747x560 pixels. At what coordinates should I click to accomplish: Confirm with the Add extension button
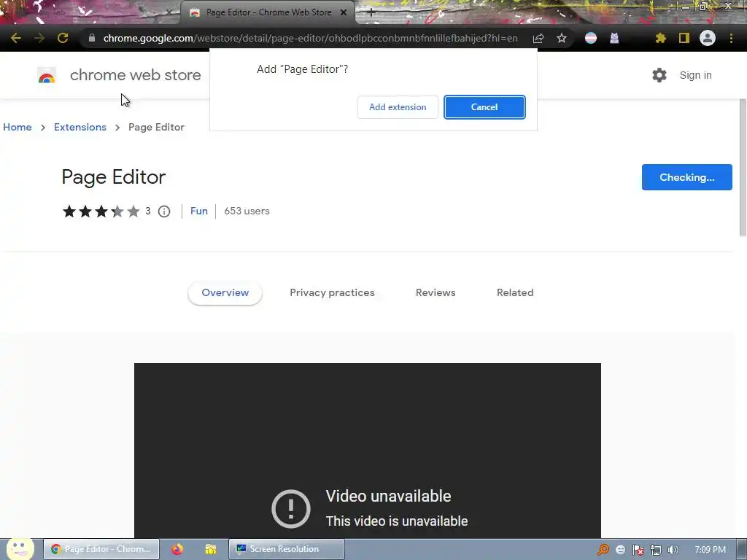pyautogui.click(x=398, y=107)
